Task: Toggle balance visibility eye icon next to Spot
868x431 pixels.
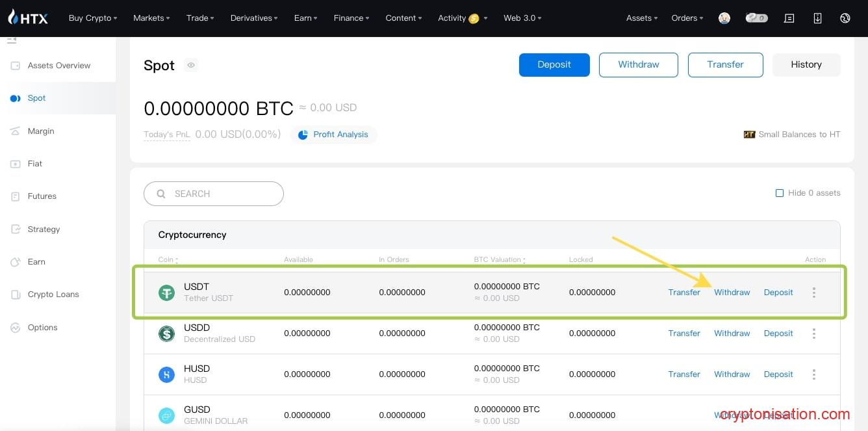Action: pos(191,65)
